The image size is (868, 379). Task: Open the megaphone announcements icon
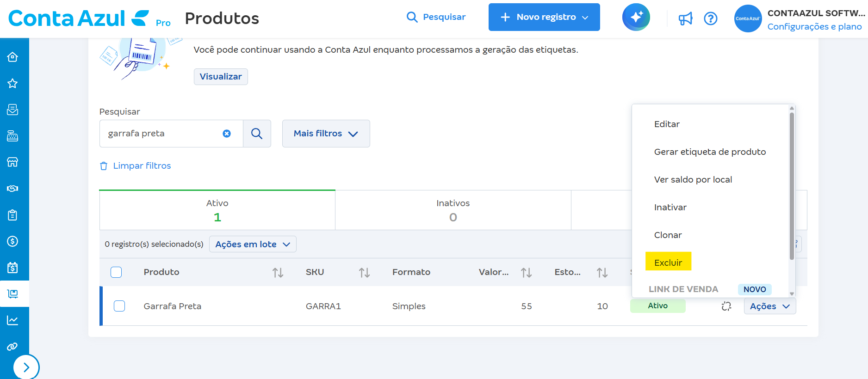click(685, 18)
